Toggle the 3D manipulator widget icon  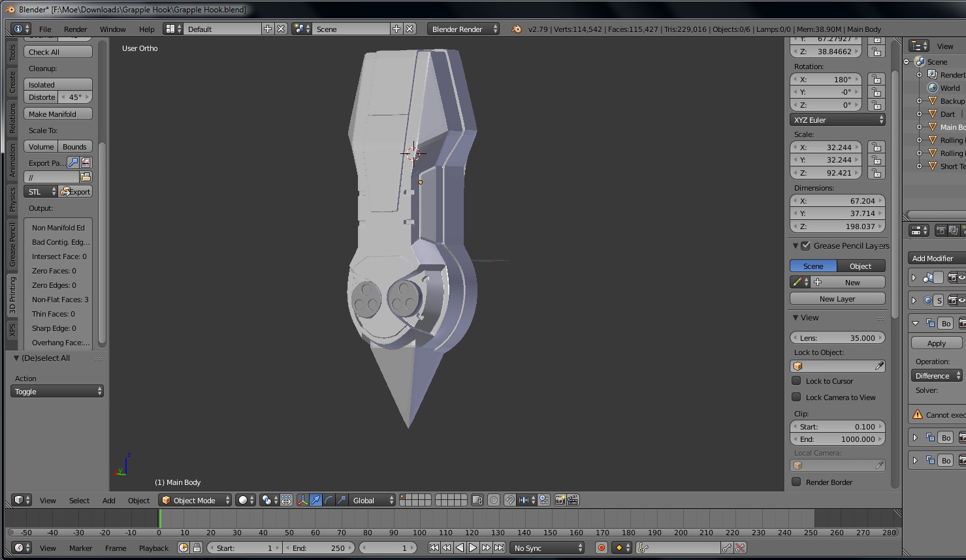tap(302, 500)
